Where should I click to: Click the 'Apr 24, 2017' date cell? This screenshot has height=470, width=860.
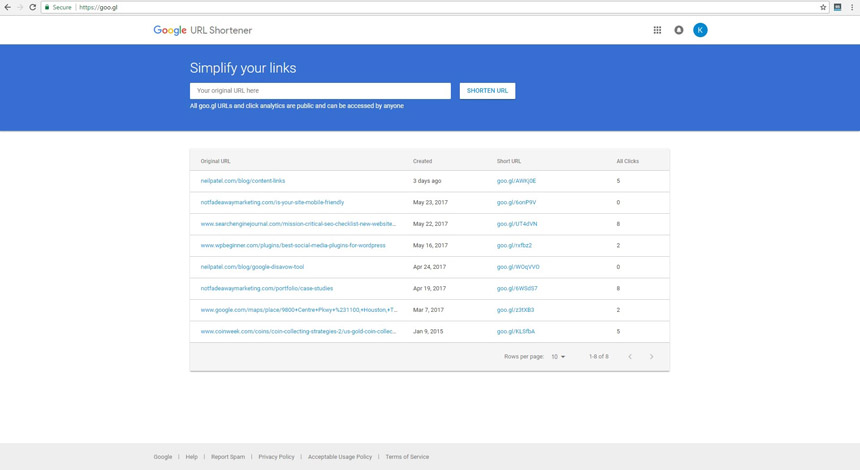(x=429, y=267)
